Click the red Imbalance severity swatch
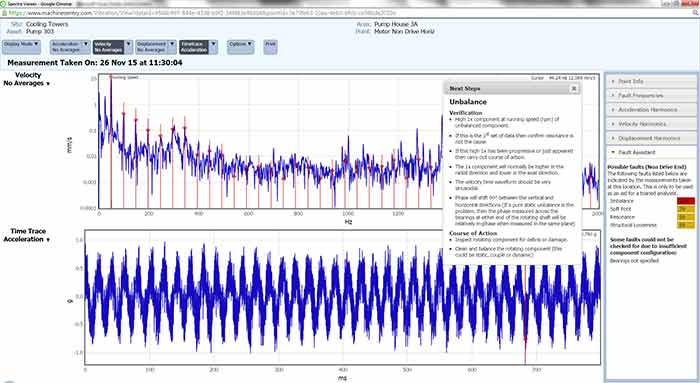 (x=686, y=201)
